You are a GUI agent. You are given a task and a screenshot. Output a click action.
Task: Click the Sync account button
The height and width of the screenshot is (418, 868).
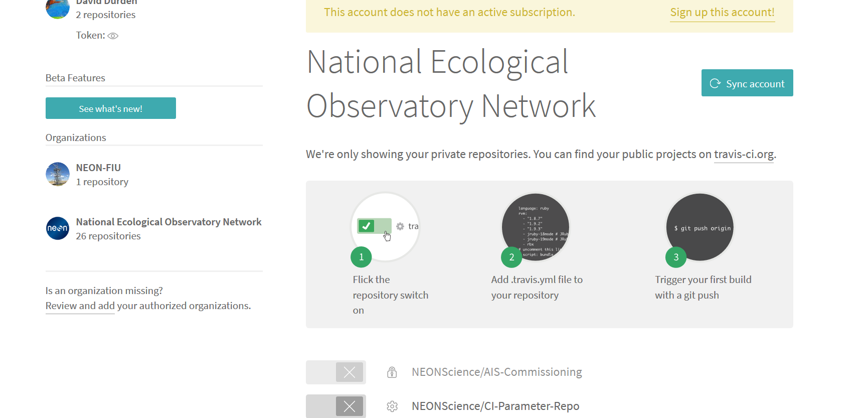pyautogui.click(x=747, y=83)
